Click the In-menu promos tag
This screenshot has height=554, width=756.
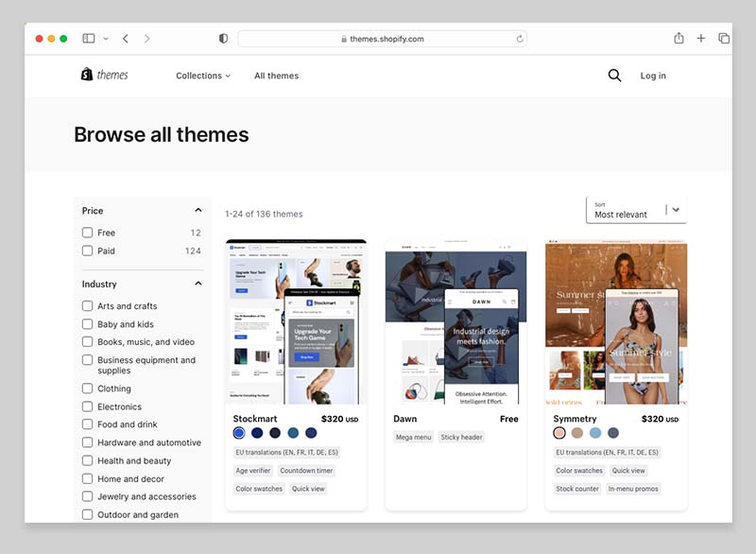click(633, 489)
